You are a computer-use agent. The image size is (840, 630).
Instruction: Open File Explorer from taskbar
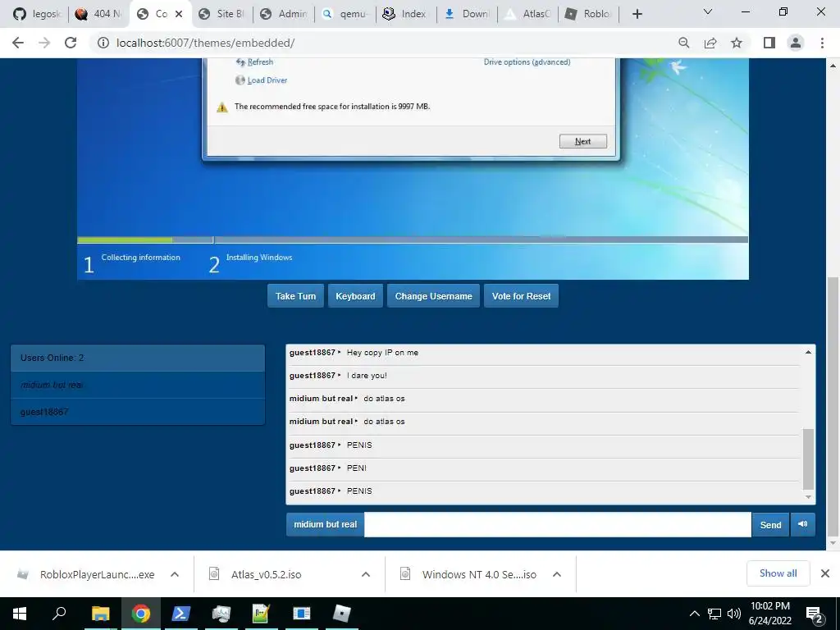[x=100, y=614]
